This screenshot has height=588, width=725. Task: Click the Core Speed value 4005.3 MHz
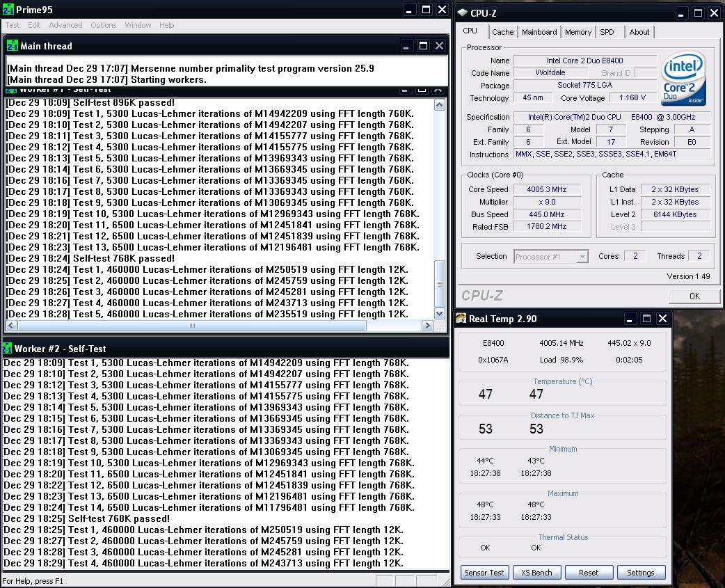pos(546,189)
